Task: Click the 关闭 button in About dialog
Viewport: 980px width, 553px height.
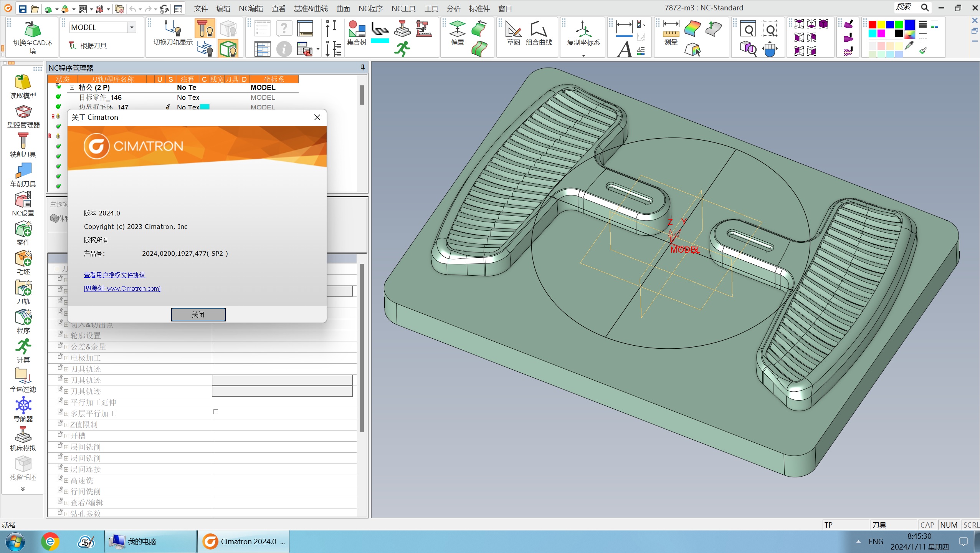Action: click(198, 315)
